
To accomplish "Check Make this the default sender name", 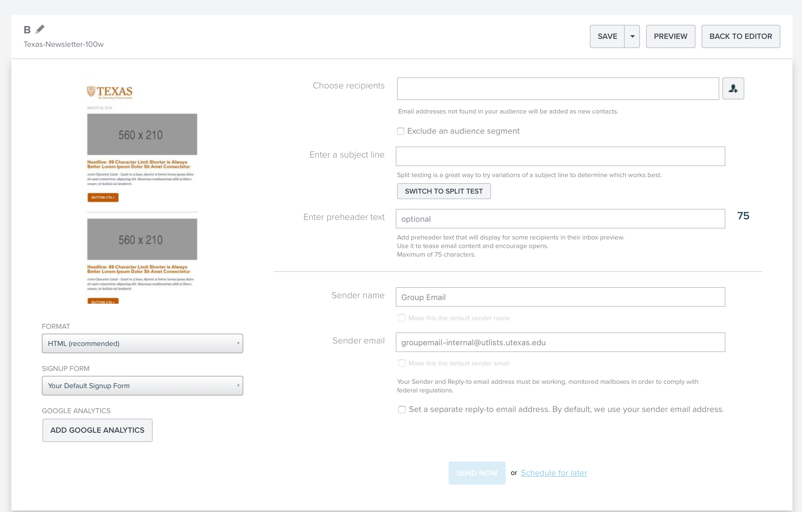I will pos(402,318).
